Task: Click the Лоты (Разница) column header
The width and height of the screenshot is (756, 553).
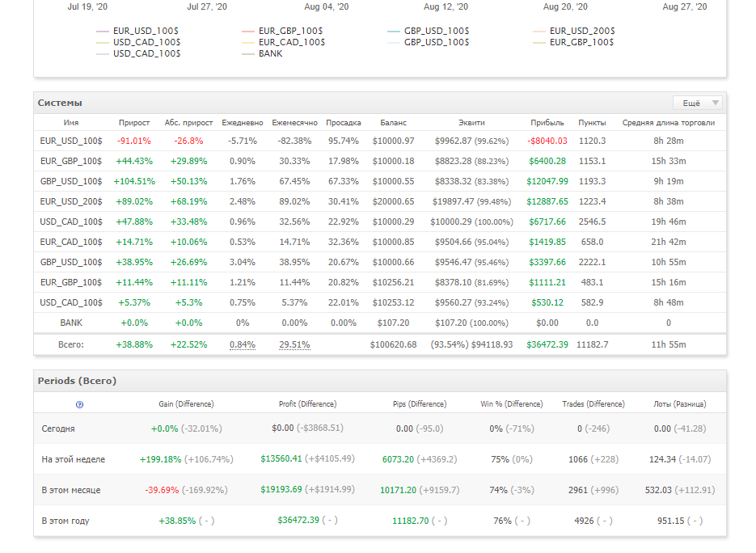Action: point(680,404)
